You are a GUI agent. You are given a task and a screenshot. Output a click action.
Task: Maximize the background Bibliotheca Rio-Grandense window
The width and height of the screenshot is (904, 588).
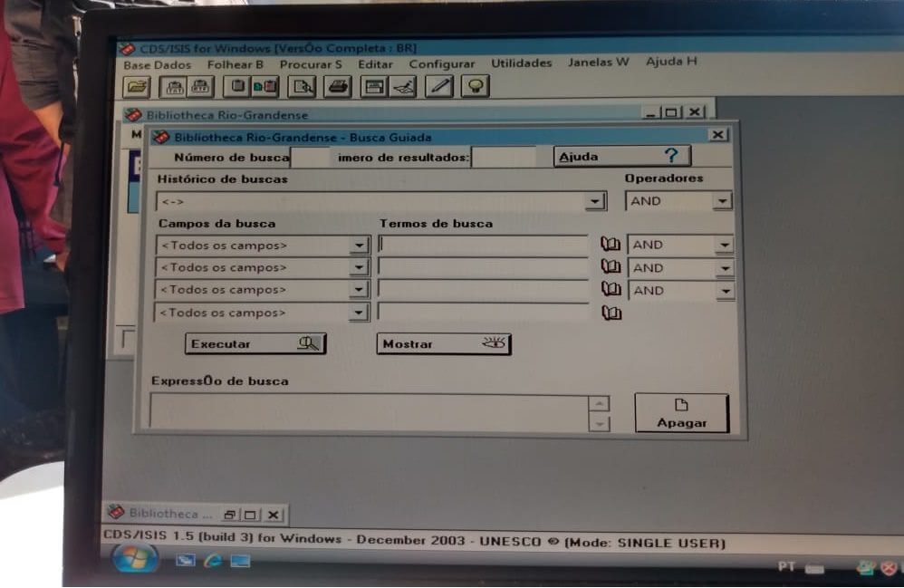tap(671, 112)
